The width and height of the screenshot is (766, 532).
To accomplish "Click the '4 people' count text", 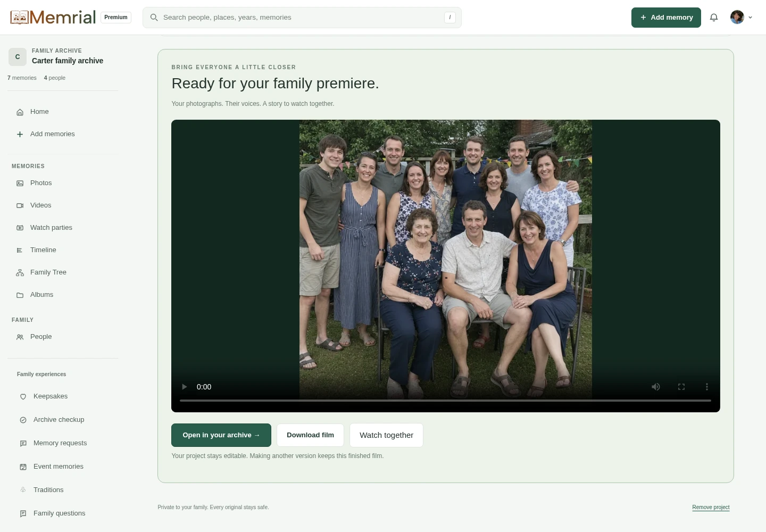I will click(x=55, y=78).
